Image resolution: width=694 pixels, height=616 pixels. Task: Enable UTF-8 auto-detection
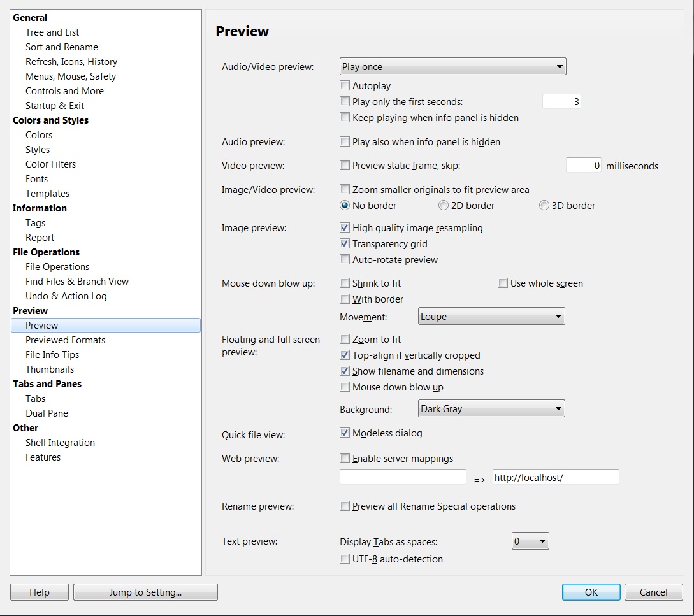coord(345,559)
